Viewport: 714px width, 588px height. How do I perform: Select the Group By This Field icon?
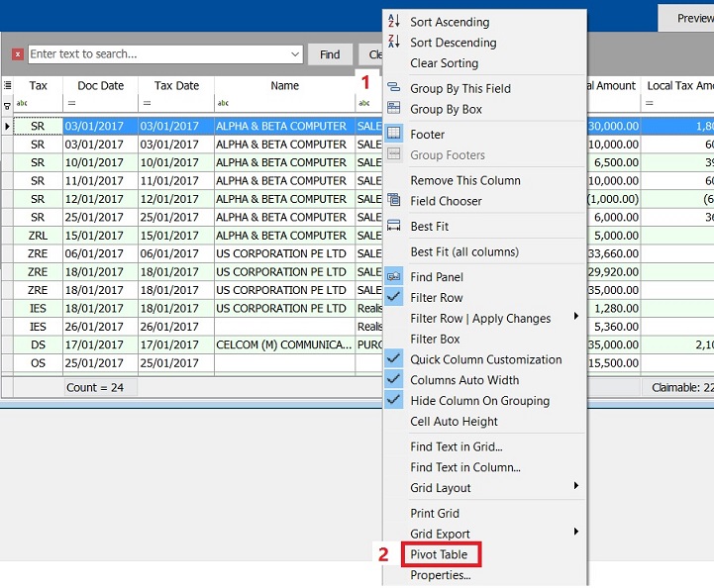[393, 88]
